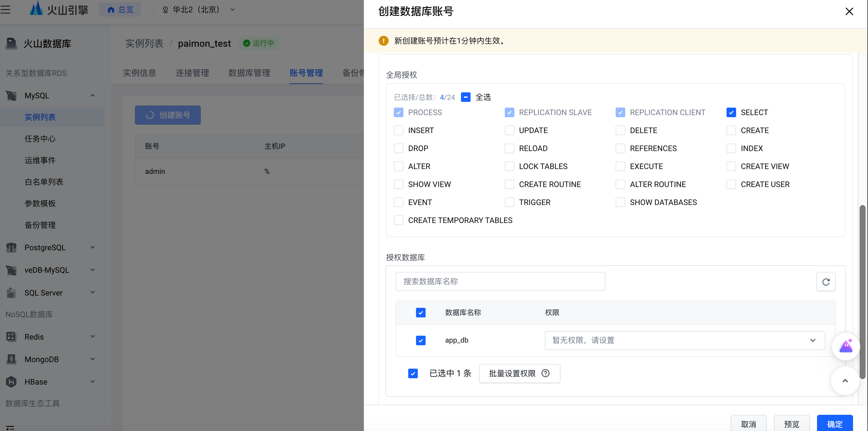Select the 账号管理 tab
The image size is (868, 431).
pos(306,73)
